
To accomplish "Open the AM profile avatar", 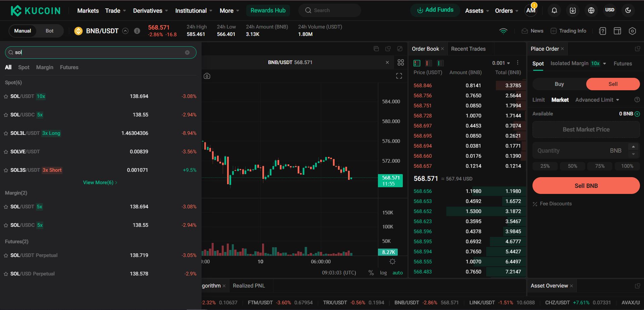I will click(x=531, y=10).
